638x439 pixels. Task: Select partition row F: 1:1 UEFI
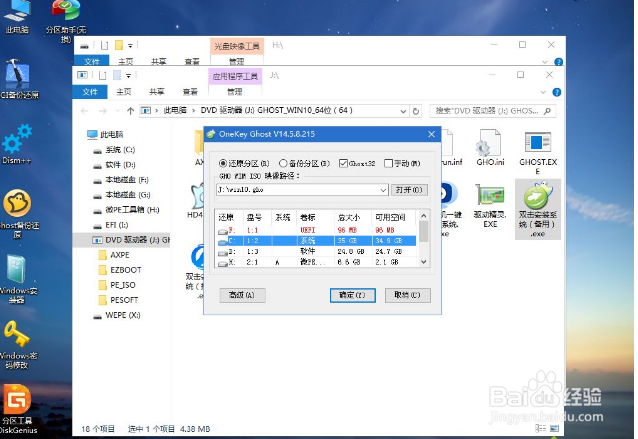316,230
